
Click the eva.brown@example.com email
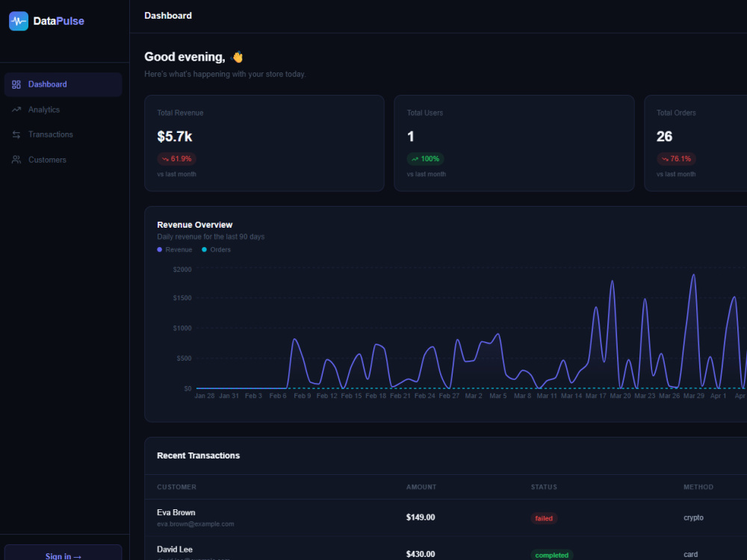pos(195,524)
